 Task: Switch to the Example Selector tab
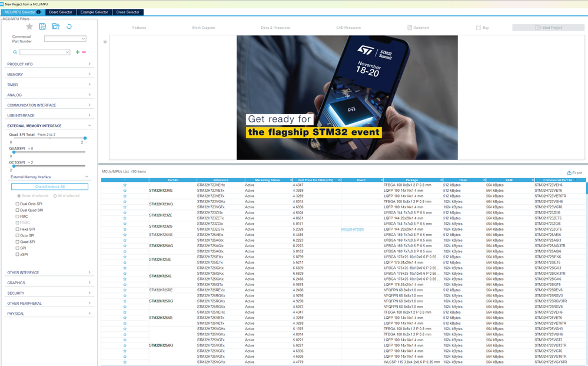[94, 12]
